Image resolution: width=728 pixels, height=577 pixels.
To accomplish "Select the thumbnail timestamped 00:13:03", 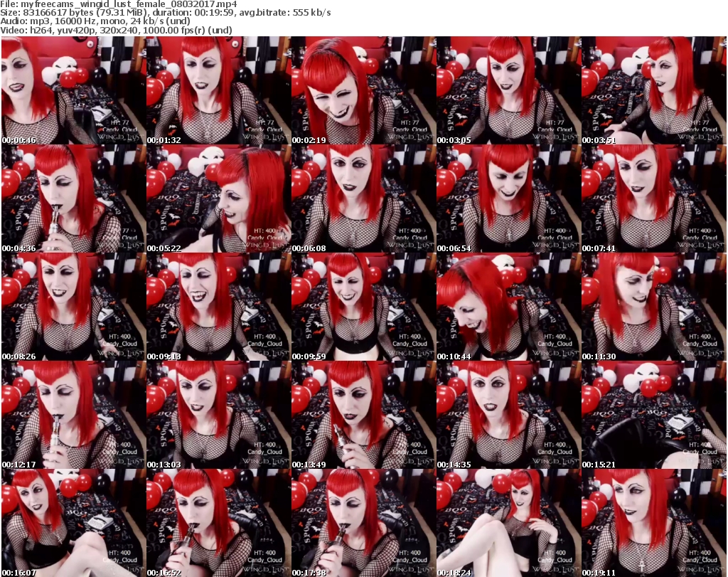I will tap(218, 415).
